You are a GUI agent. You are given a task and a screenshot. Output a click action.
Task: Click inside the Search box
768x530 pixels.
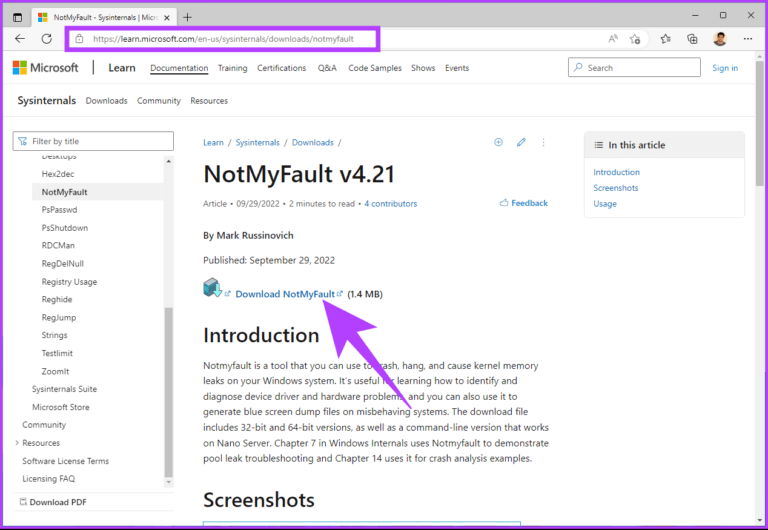[634, 67]
